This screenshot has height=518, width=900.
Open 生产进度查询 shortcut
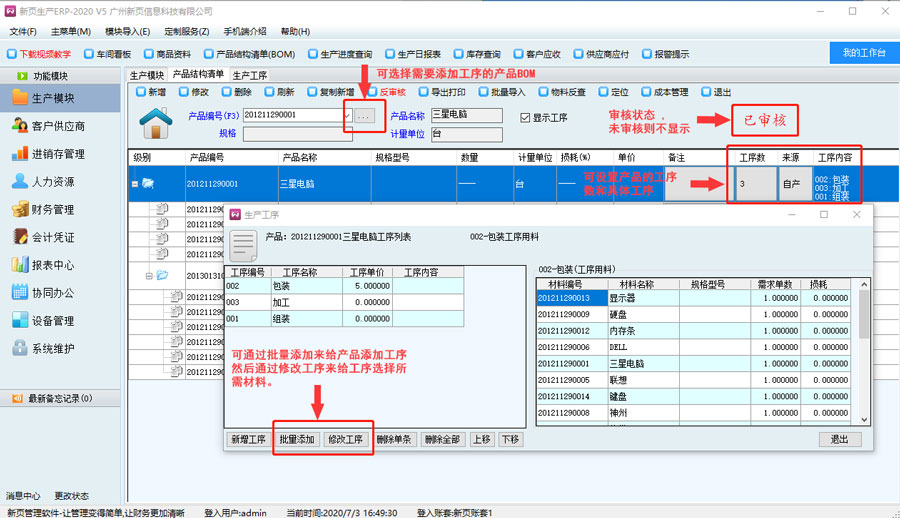tap(340, 54)
